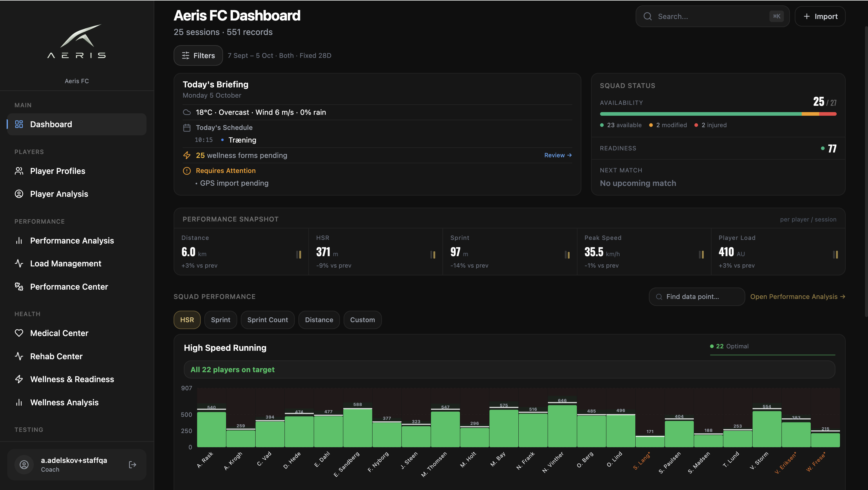Click in the Find data point field
This screenshot has height=490, width=868.
point(697,297)
